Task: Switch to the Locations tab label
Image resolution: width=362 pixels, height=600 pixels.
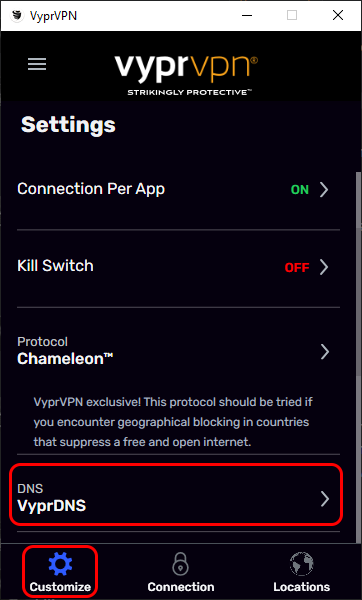Action: 302,587
